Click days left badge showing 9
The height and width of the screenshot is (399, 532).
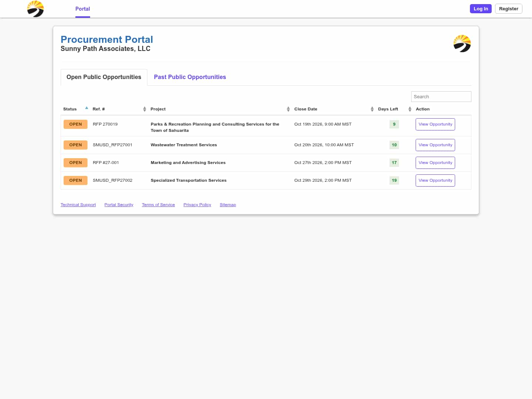(394, 124)
